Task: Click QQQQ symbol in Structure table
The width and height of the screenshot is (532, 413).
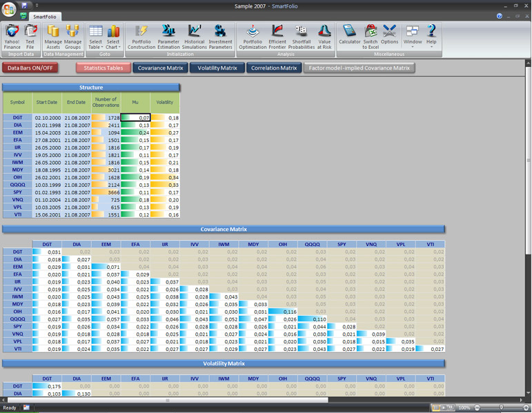Action: (18, 185)
